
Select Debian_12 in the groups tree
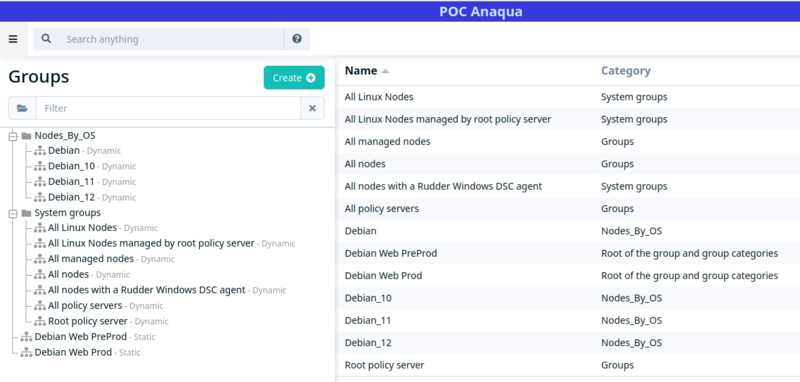pyautogui.click(x=71, y=197)
